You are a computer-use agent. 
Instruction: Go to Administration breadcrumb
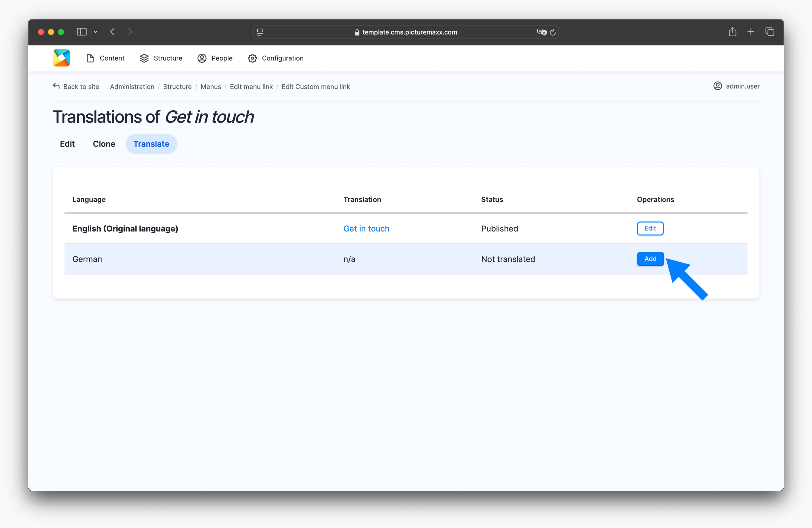(x=132, y=87)
